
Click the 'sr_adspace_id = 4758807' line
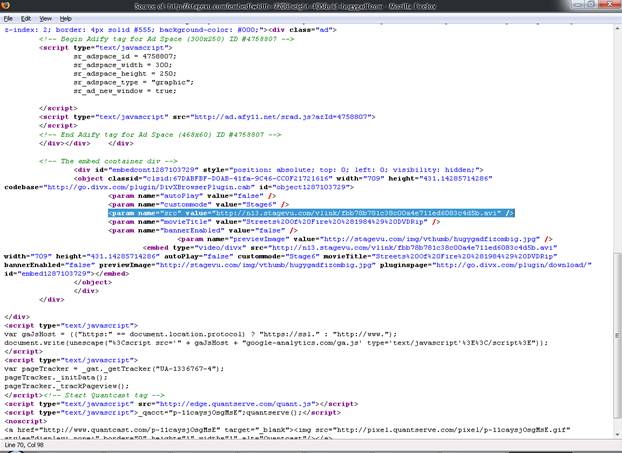tap(125, 56)
